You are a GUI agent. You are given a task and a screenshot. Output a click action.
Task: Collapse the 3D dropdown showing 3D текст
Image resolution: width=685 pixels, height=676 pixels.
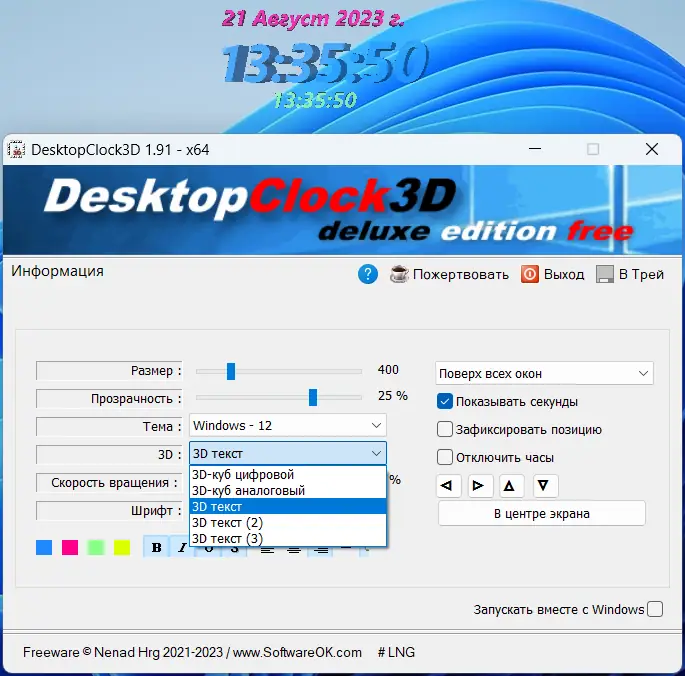pos(288,453)
